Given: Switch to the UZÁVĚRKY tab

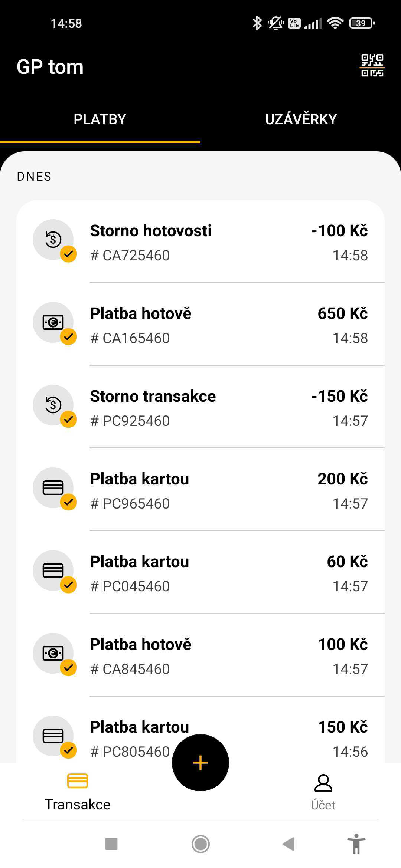Looking at the screenshot, I should (301, 119).
